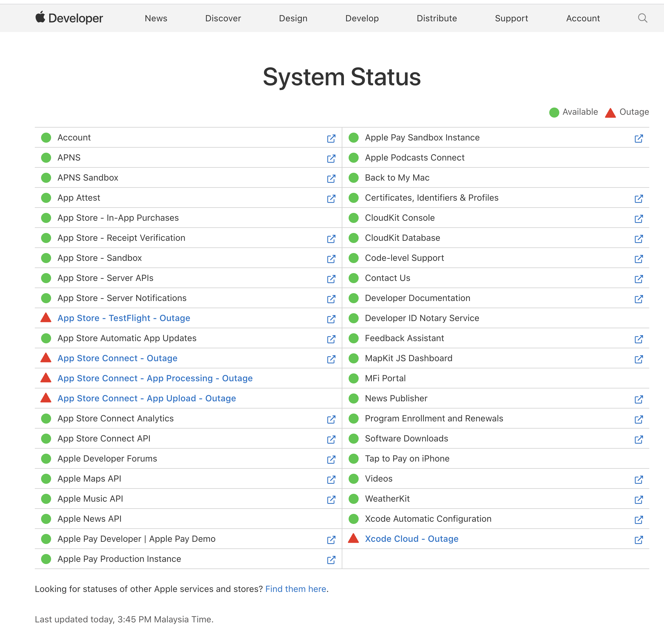Open external link for Feedback Assistant
The image size is (664, 644).
pos(639,339)
